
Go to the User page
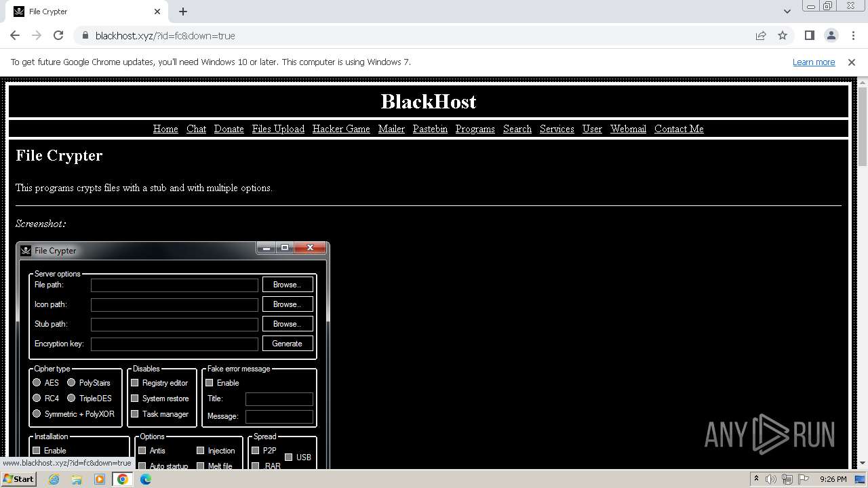point(592,129)
